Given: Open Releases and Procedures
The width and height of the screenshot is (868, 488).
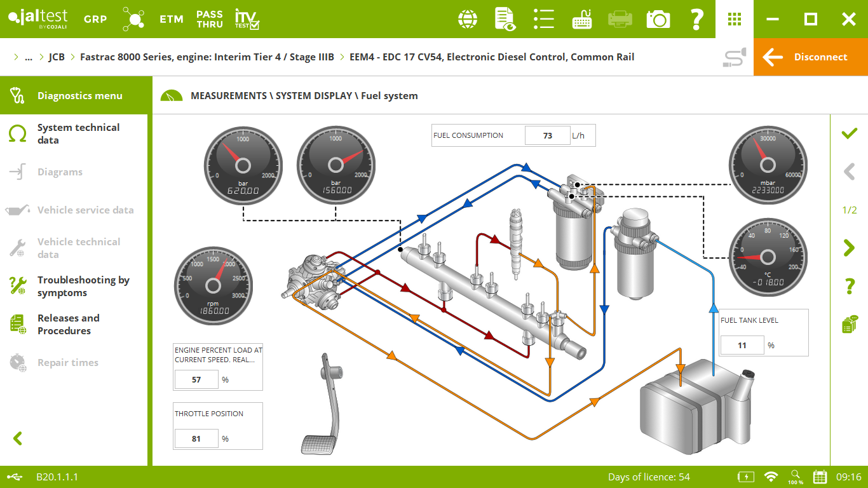Looking at the screenshot, I should [74, 324].
